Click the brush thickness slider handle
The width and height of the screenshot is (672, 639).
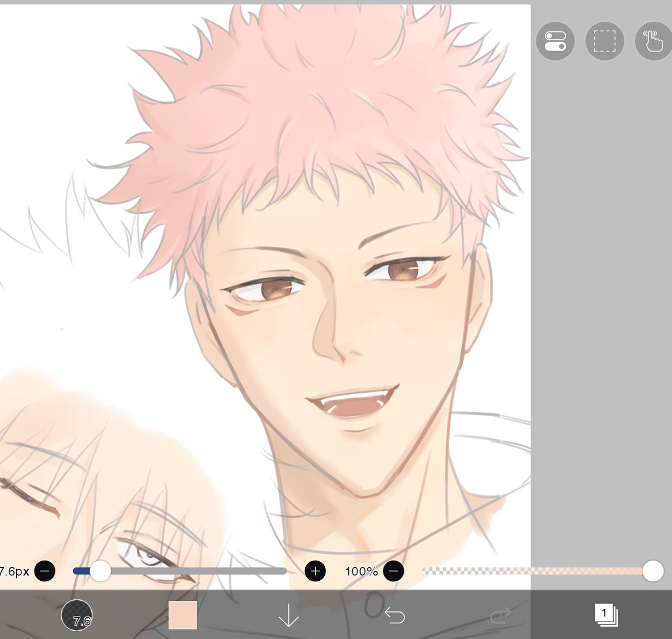[100, 571]
